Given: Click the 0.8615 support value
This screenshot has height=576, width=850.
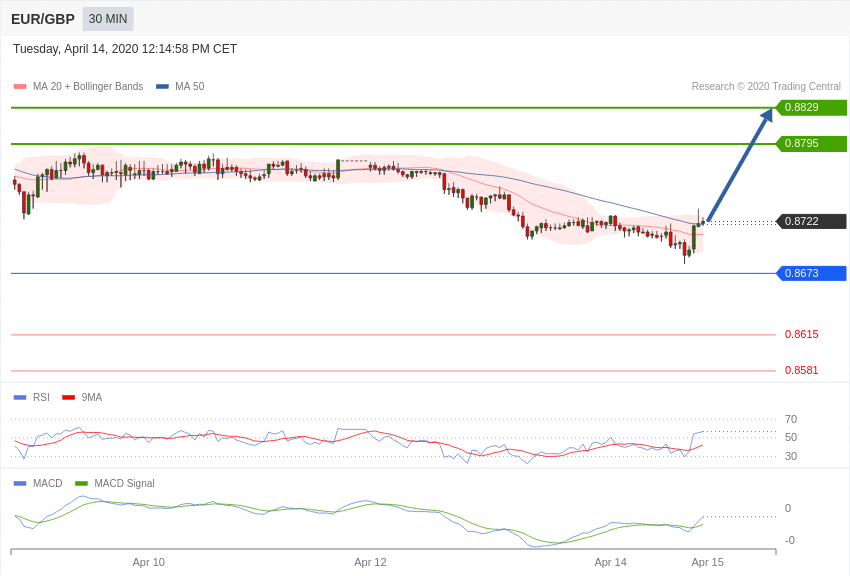Looking at the screenshot, I should point(801,334).
